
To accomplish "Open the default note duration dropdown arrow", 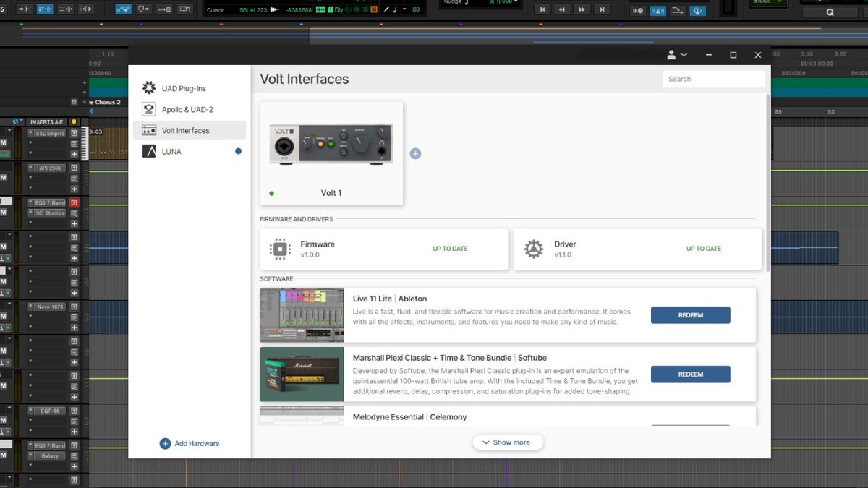I will click(404, 9).
